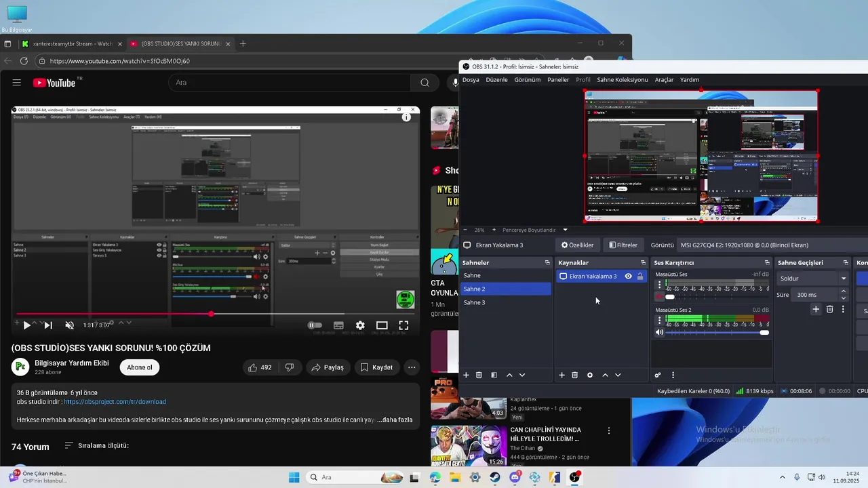868x488 pixels.
Task: Open the Windows Start menu
Action: pos(294,477)
